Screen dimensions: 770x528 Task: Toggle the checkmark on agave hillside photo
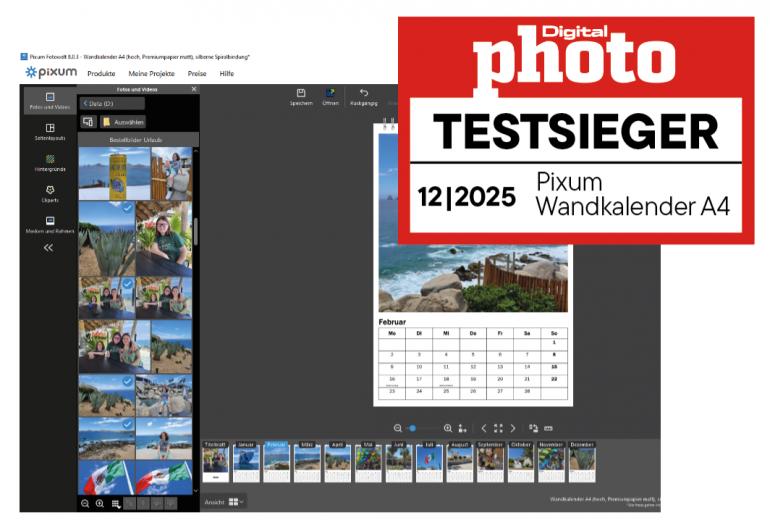tap(127, 382)
